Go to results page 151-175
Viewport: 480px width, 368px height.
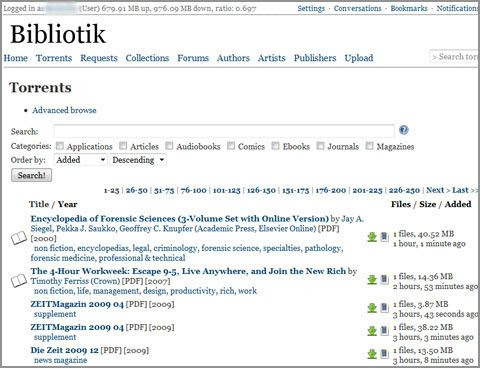tap(295, 190)
